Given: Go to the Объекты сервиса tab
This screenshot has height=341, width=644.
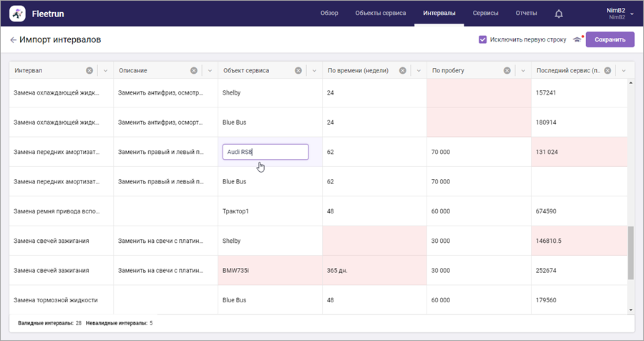Looking at the screenshot, I should click(x=381, y=14).
